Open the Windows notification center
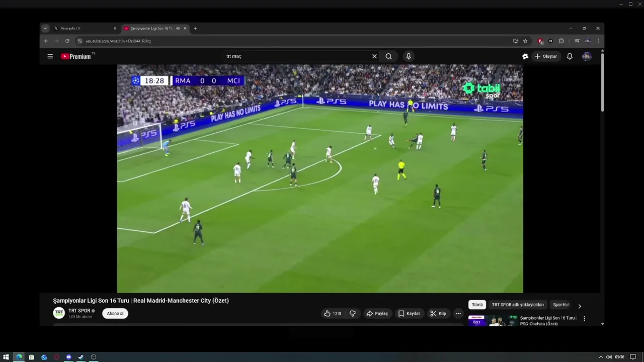The width and height of the screenshot is (644, 362). pyautogui.click(x=633, y=357)
